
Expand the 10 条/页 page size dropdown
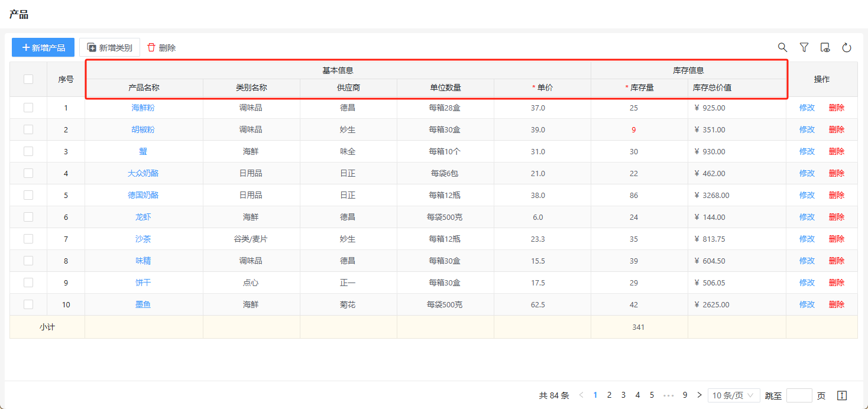click(734, 395)
